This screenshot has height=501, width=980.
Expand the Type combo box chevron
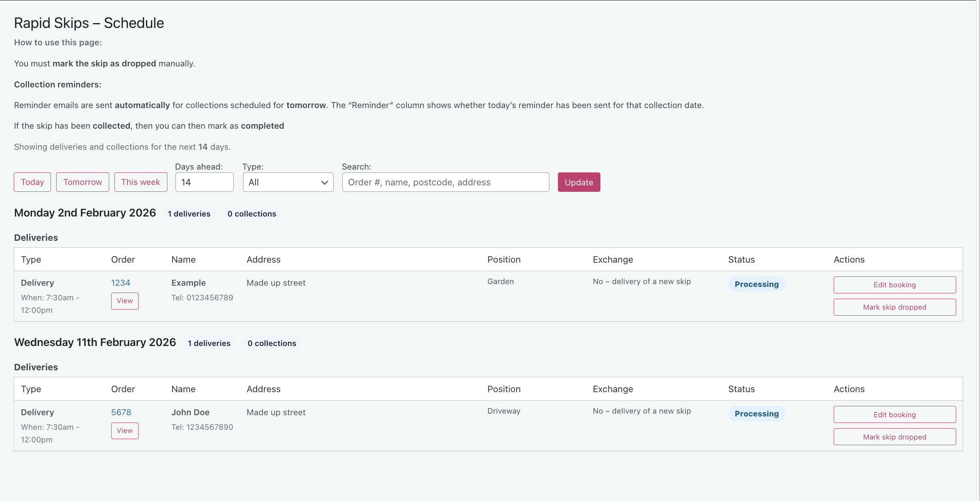pyautogui.click(x=324, y=182)
